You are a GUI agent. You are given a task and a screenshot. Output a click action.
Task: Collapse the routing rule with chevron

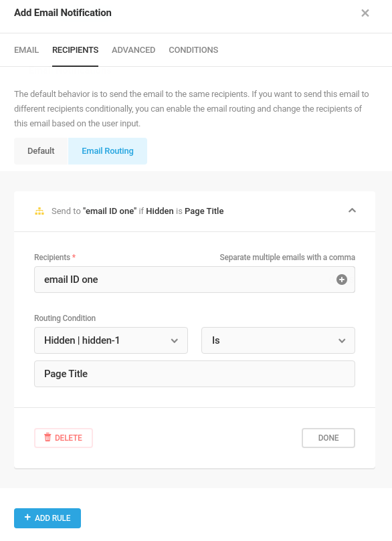click(x=352, y=211)
